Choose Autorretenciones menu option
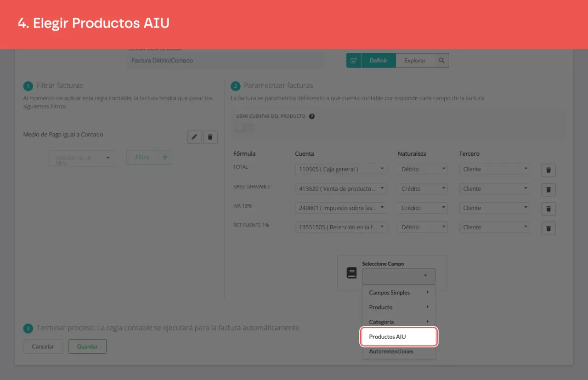The image size is (588, 380). (399, 352)
